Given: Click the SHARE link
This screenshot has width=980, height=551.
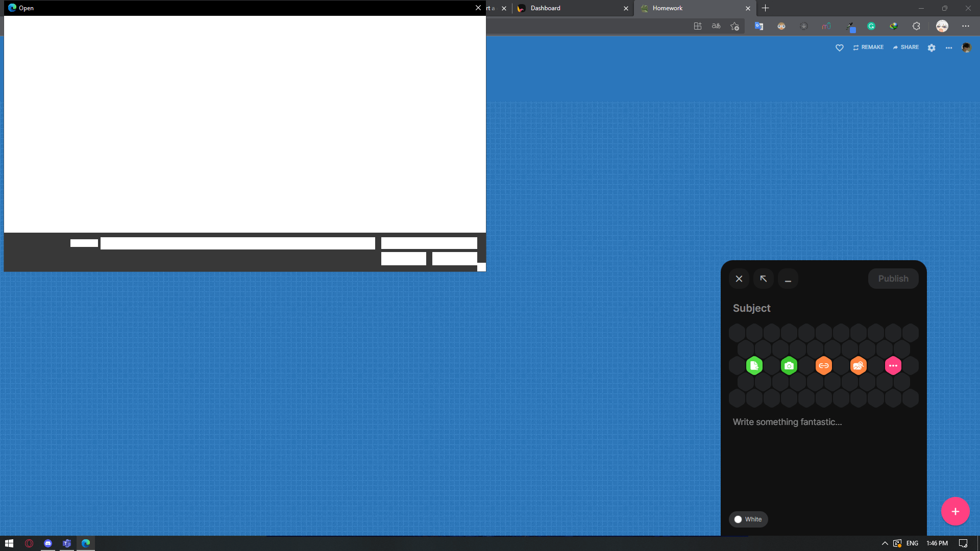Looking at the screenshot, I should click(x=906, y=47).
